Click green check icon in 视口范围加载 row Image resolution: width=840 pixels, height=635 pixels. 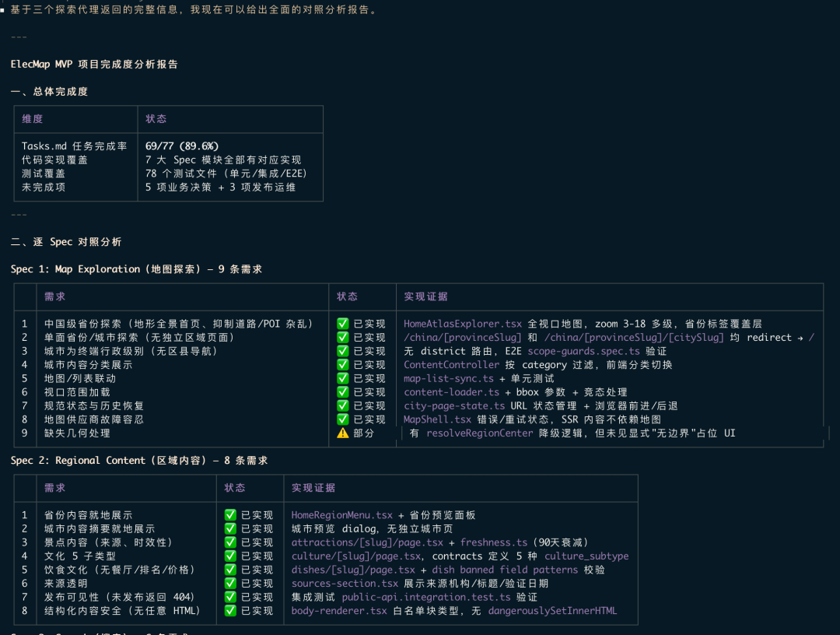[x=343, y=392]
